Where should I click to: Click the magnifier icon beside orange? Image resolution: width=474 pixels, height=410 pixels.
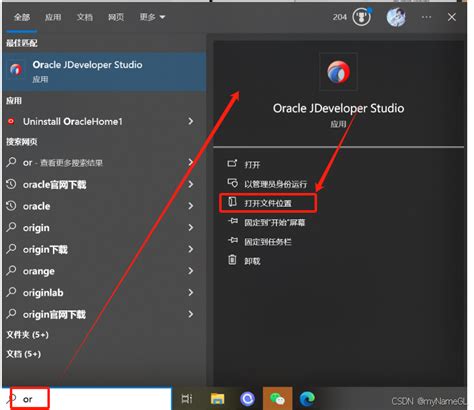click(11, 271)
